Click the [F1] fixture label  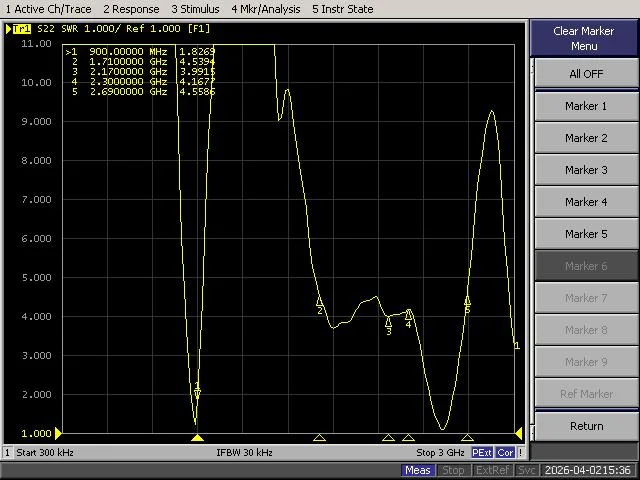(199, 29)
